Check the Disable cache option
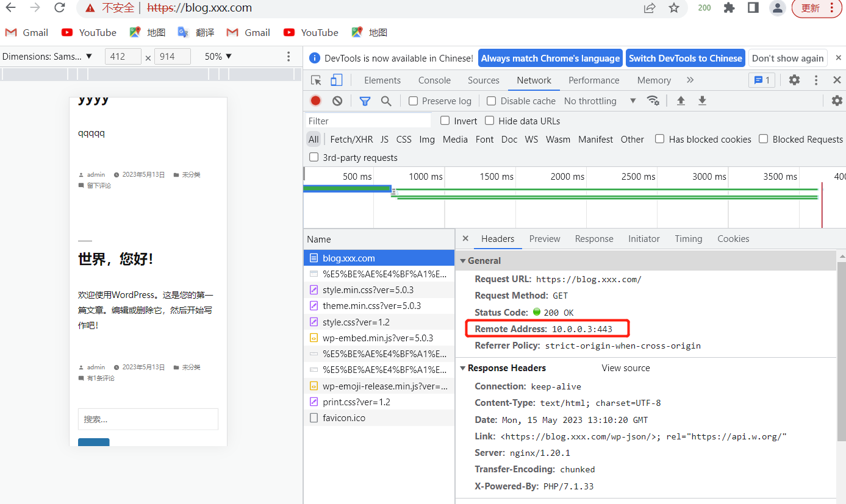 point(492,101)
